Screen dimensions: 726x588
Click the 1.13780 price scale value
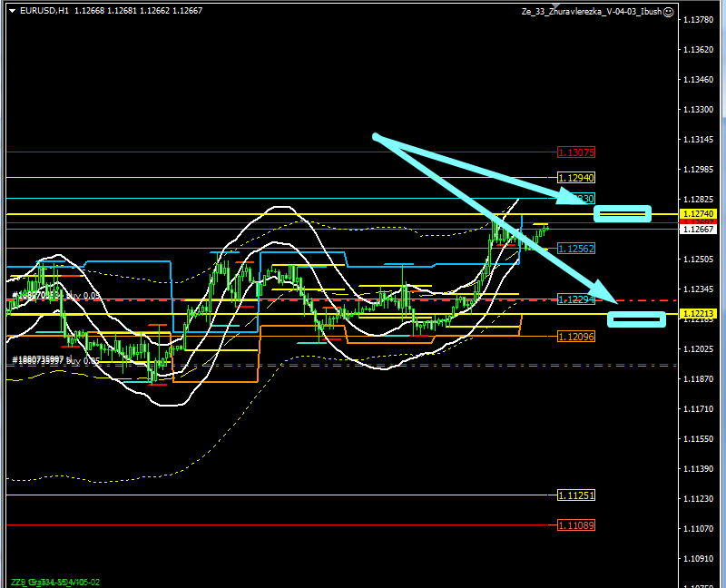pyautogui.click(x=698, y=19)
